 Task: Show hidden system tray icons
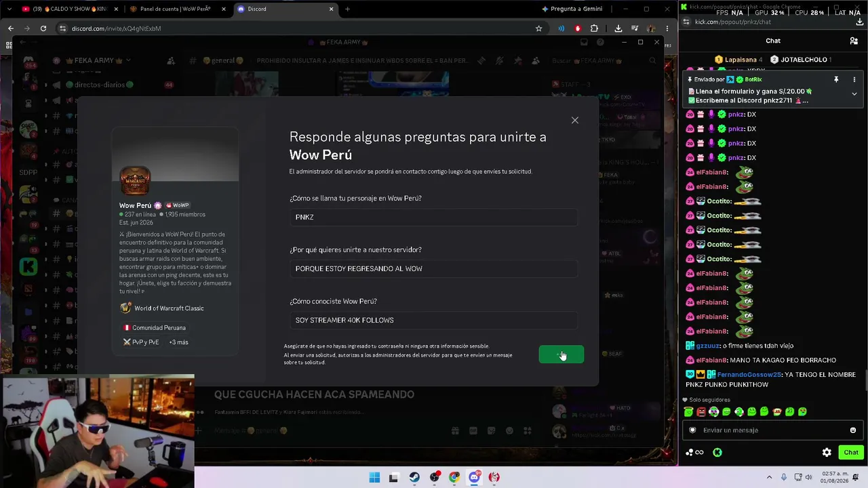coord(769,477)
